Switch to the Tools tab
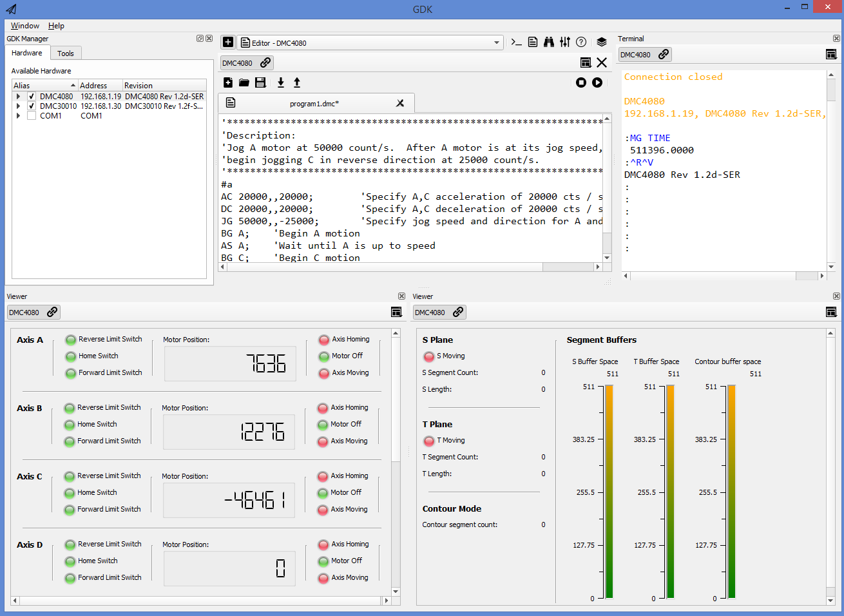The image size is (844, 616). pos(65,53)
